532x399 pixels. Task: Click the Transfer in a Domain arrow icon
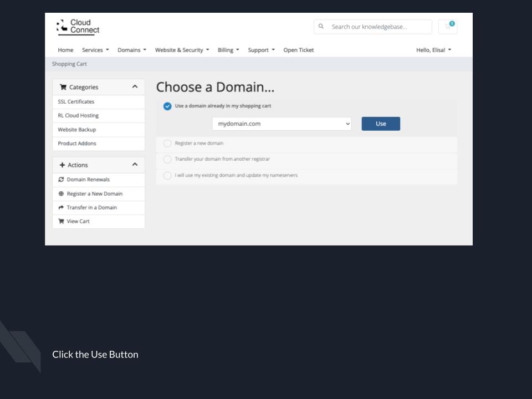pyautogui.click(x=61, y=207)
